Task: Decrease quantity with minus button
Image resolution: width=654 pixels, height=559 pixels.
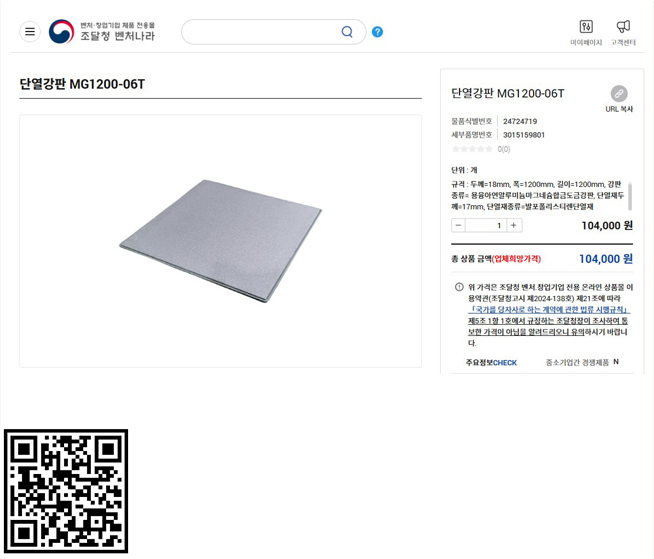Action: coord(458,225)
